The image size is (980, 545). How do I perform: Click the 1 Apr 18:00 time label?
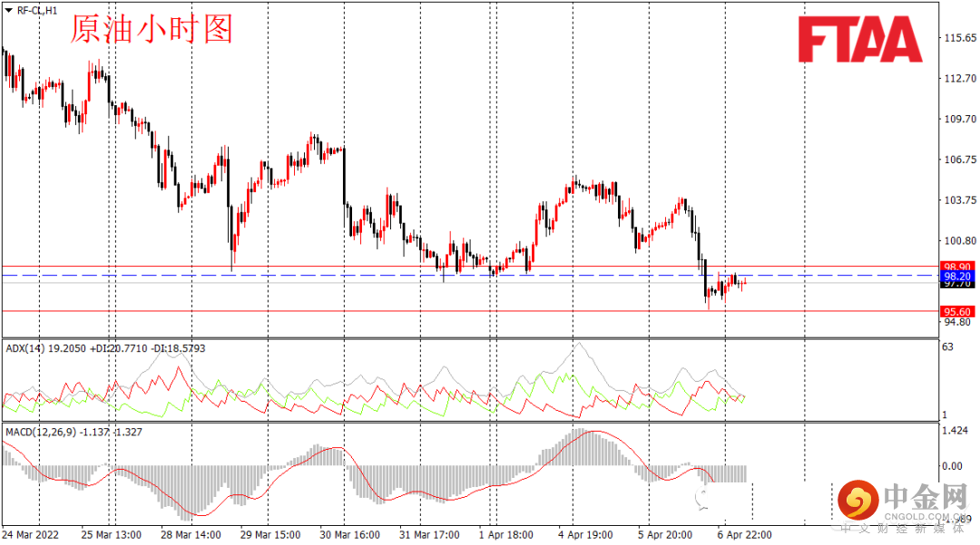(x=506, y=535)
